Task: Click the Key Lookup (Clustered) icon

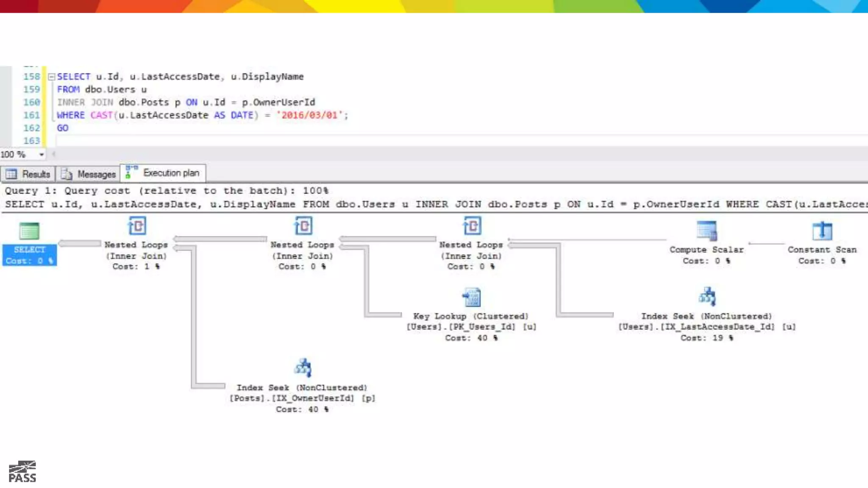Action: [471, 297]
